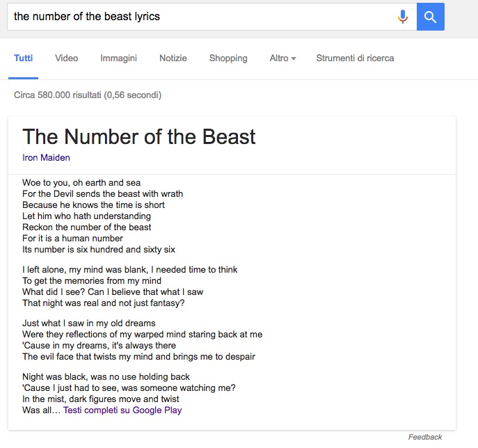Go to the Notizie tab
The height and width of the screenshot is (448, 478).
173,58
